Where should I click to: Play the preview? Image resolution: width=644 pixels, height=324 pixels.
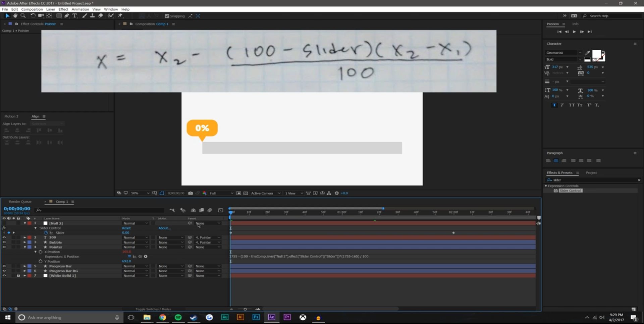(x=574, y=32)
